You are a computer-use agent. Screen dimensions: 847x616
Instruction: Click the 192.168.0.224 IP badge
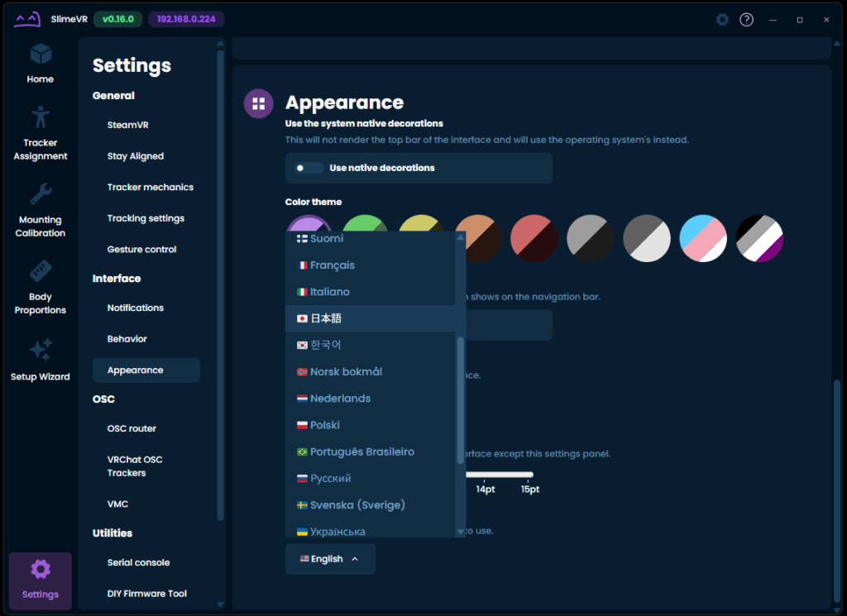[x=186, y=19]
